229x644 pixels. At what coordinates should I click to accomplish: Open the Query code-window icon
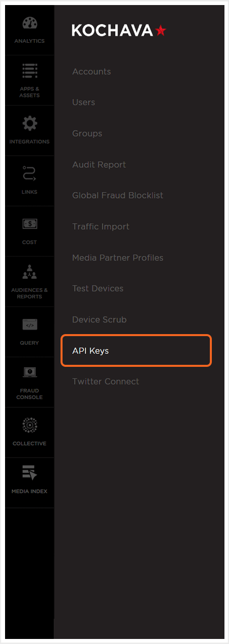click(x=30, y=325)
